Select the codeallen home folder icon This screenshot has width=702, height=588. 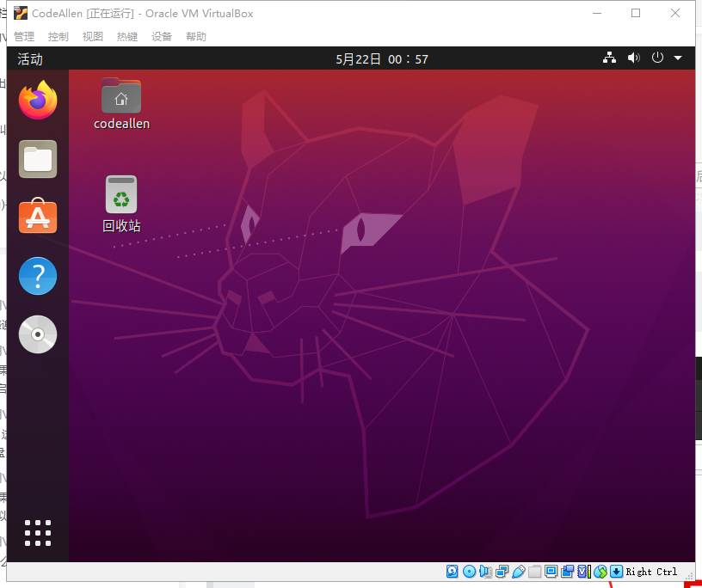click(x=121, y=95)
